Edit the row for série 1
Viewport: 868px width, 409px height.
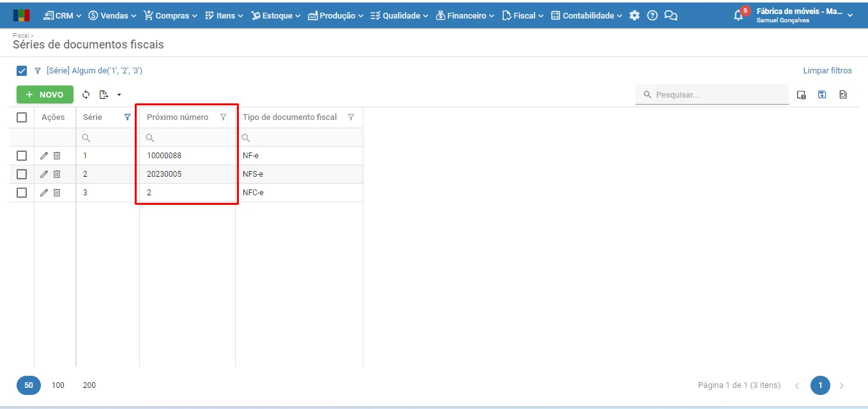click(x=44, y=156)
